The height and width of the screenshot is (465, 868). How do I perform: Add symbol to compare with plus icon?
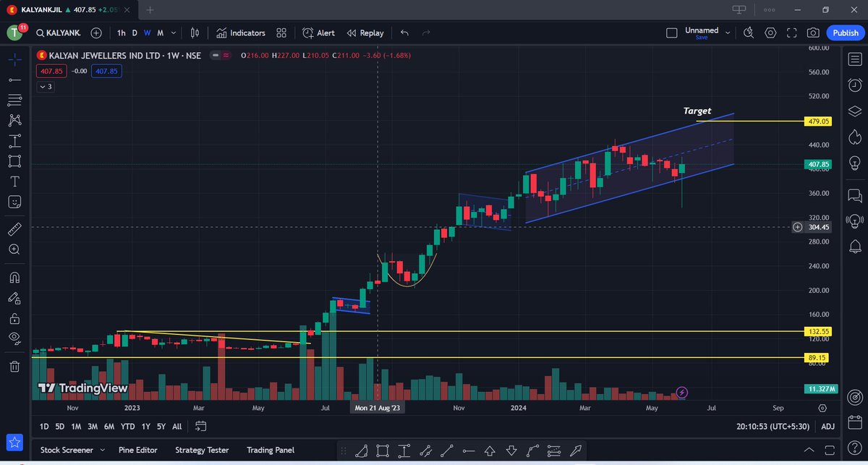[x=96, y=33]
